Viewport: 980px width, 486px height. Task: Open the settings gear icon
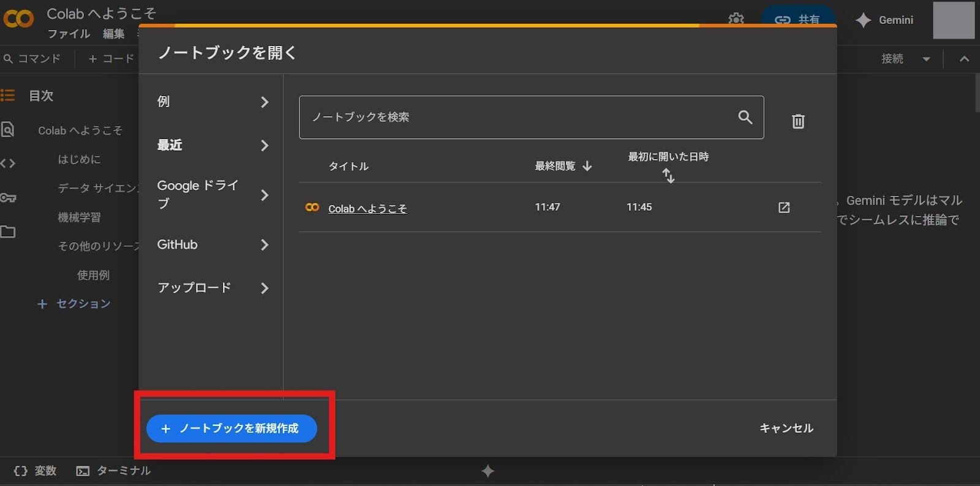736,19
